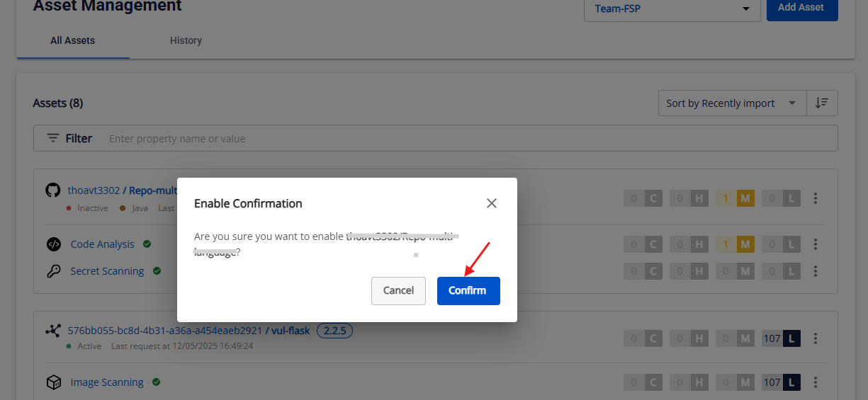Open kebab menu for Code Analysis row
The height and width of the screenshot is (400, 868).
click(816, 244)
